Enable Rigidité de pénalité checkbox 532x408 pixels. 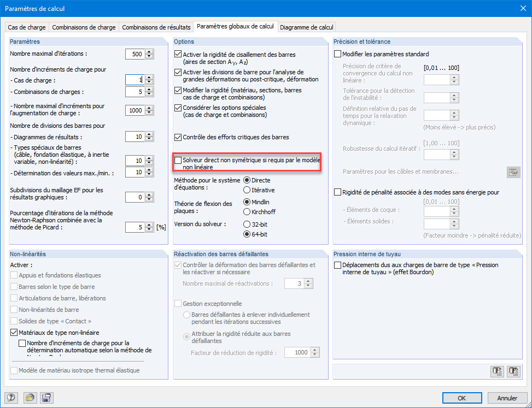337,192
